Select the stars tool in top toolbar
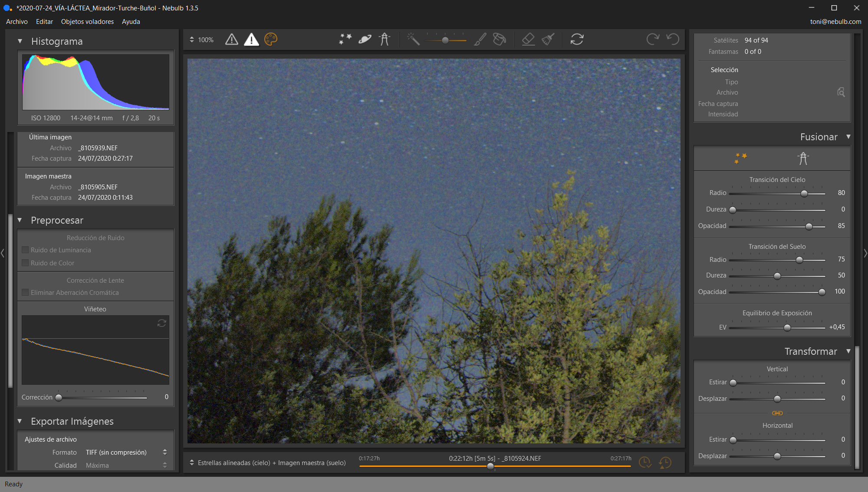The width and height of the screenshot is (868, 492). [x=345, y=40]
